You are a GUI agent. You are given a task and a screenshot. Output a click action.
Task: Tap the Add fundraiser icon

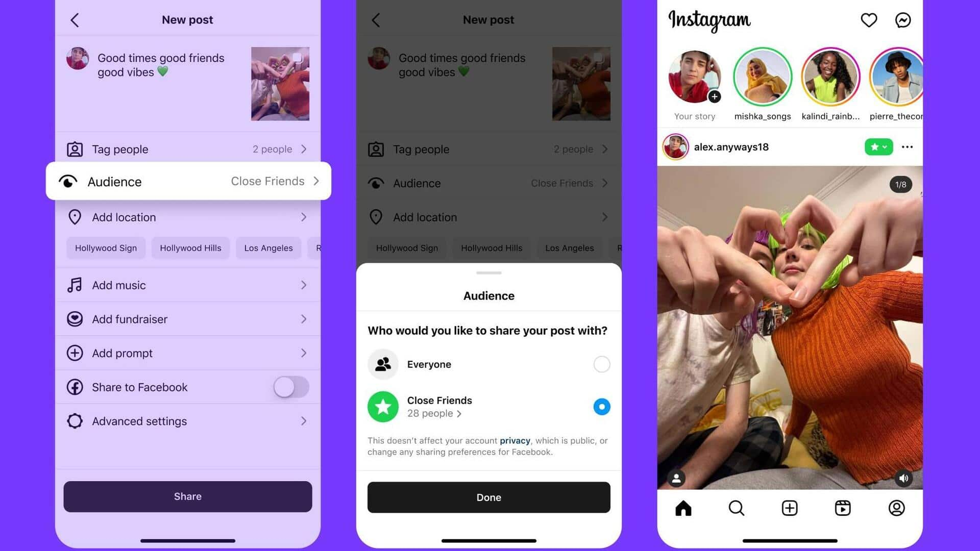point(74,319)
